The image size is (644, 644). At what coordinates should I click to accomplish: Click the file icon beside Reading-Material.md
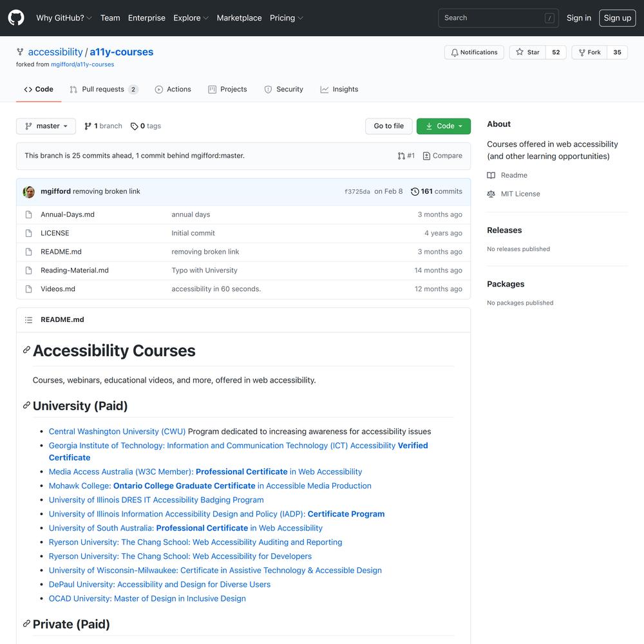coord(28,270)
